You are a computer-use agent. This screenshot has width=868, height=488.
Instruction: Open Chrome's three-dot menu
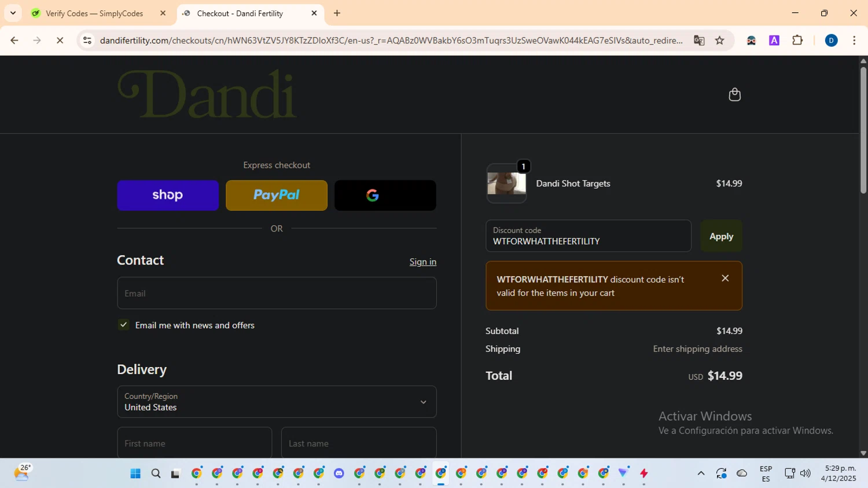pyautogui.click(x=854, y=41)
